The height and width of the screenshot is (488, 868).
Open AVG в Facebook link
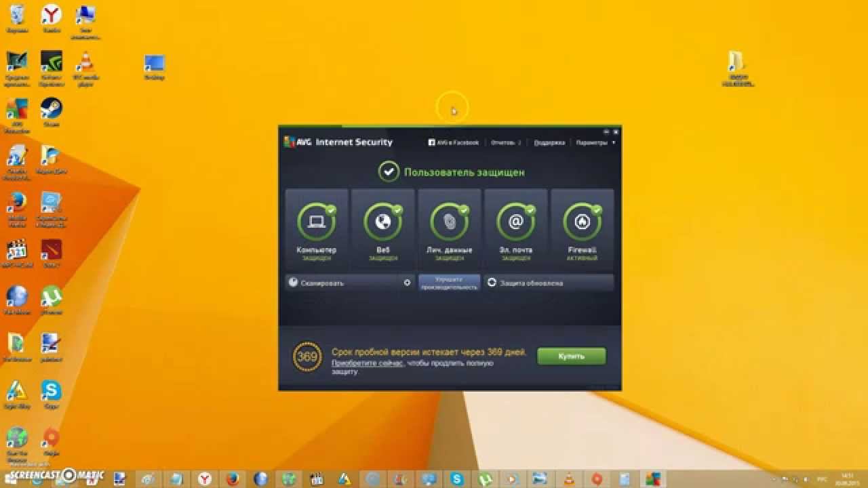tap(453, 143)
